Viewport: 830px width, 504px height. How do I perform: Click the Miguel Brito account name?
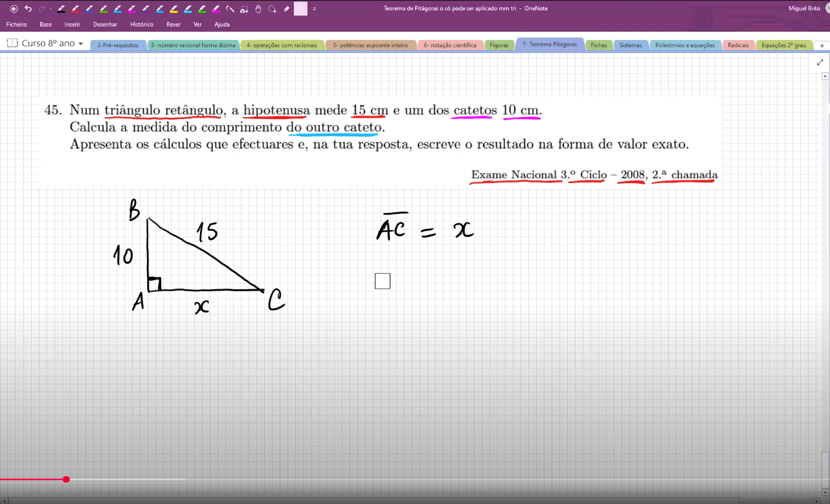(x=804, y=8)
